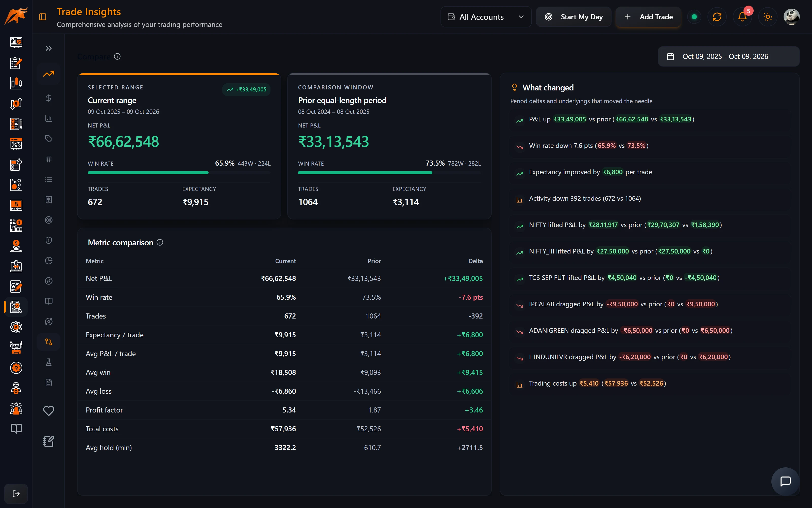Click the bull logo in top-left
The image size is (812, 508).
(16, 16)
